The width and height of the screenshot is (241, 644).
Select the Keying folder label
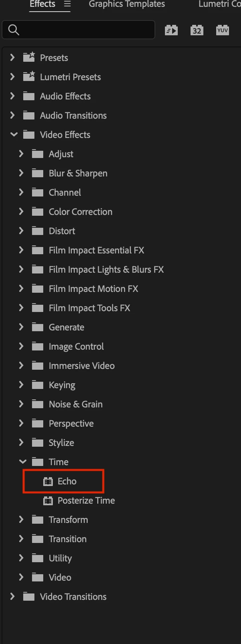pos(62,385)
